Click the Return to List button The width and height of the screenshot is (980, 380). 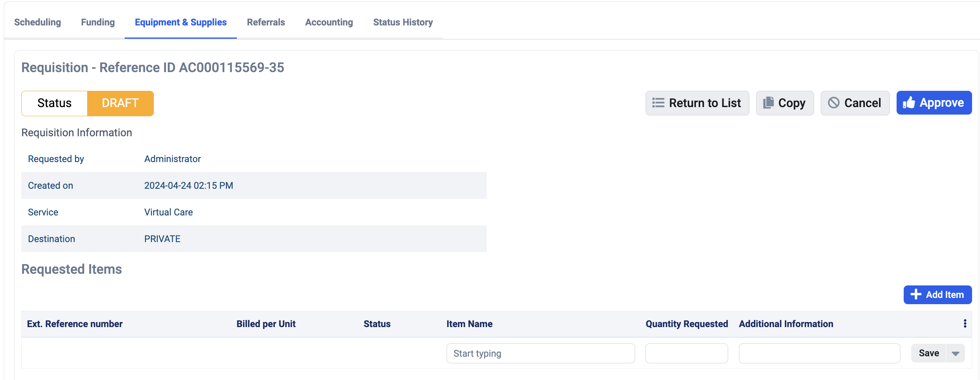[x=697, y=103]
